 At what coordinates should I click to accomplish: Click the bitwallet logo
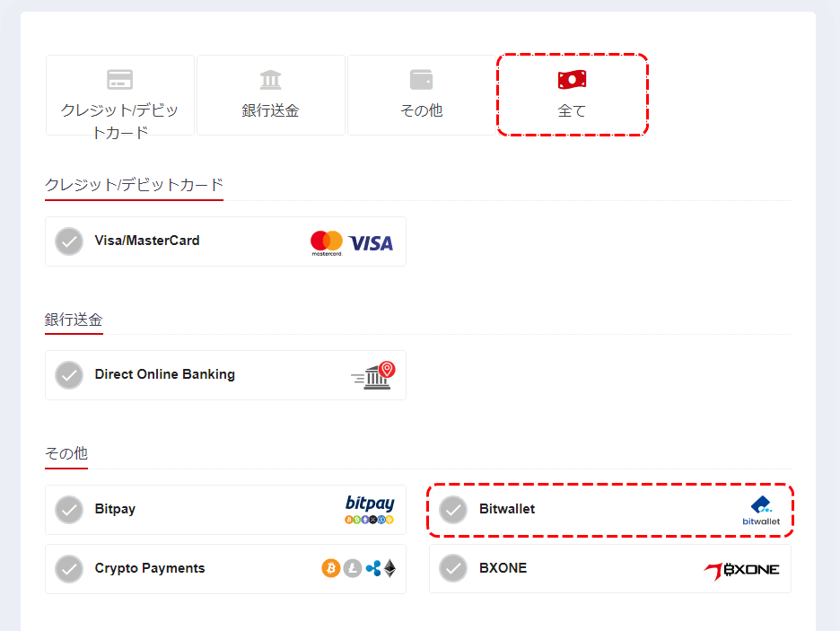coord(761,511)
